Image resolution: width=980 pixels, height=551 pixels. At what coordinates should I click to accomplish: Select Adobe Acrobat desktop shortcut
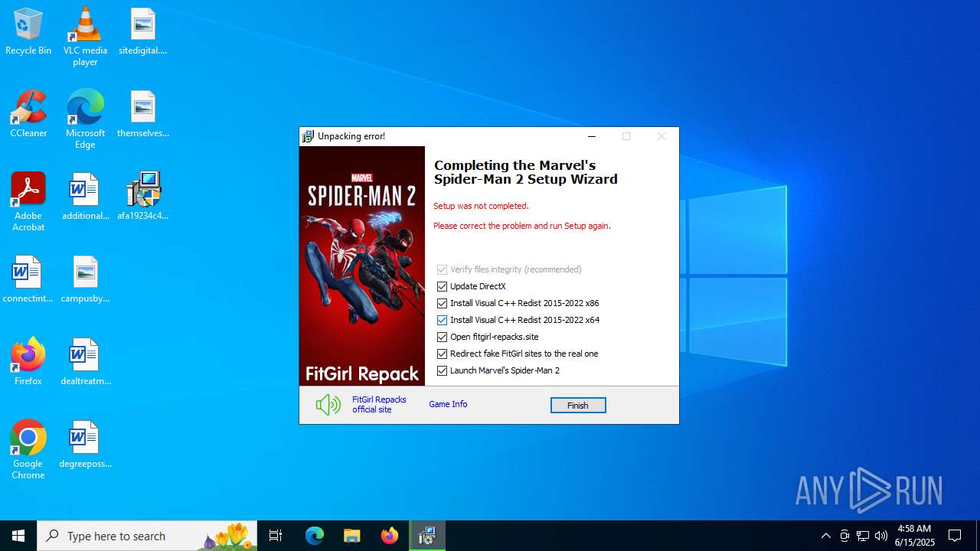(28, 202)
